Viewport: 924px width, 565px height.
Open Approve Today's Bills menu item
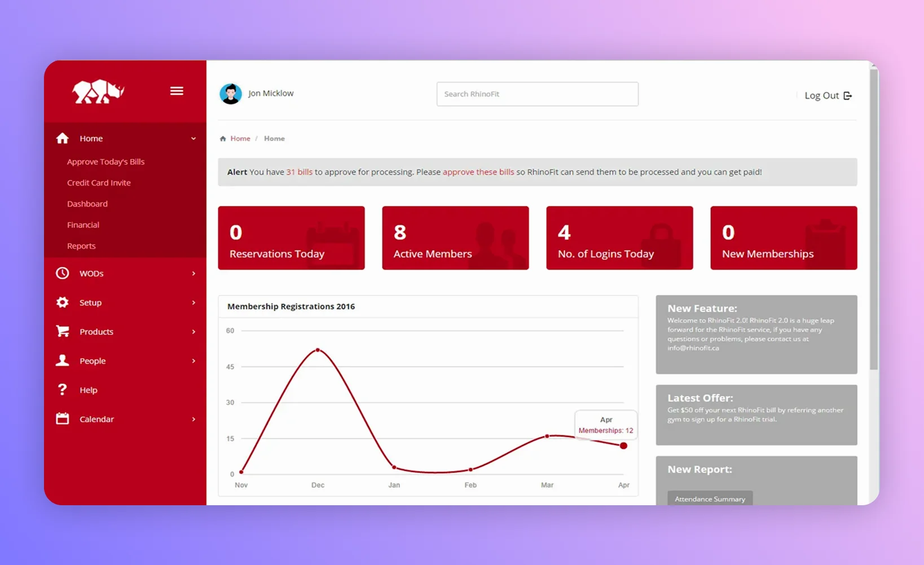coord(105,162)
